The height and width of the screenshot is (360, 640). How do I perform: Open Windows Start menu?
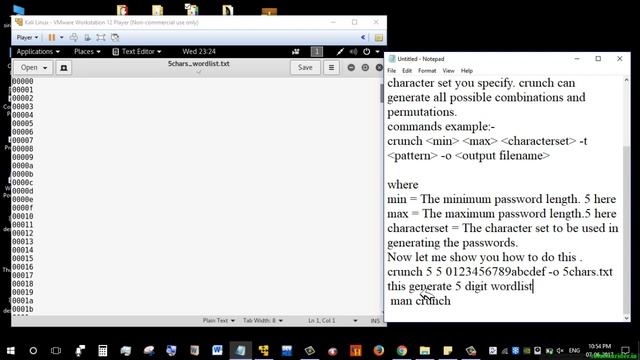click(x=11, y=350)
